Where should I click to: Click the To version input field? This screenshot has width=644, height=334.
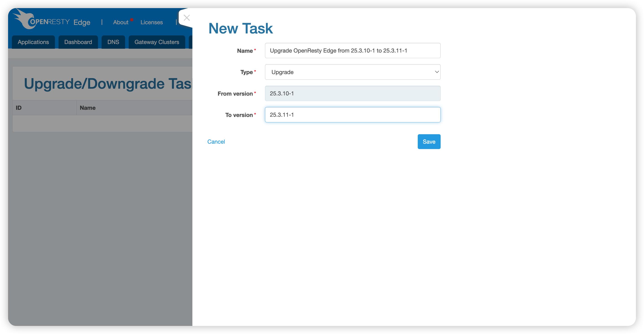point(352,115)
